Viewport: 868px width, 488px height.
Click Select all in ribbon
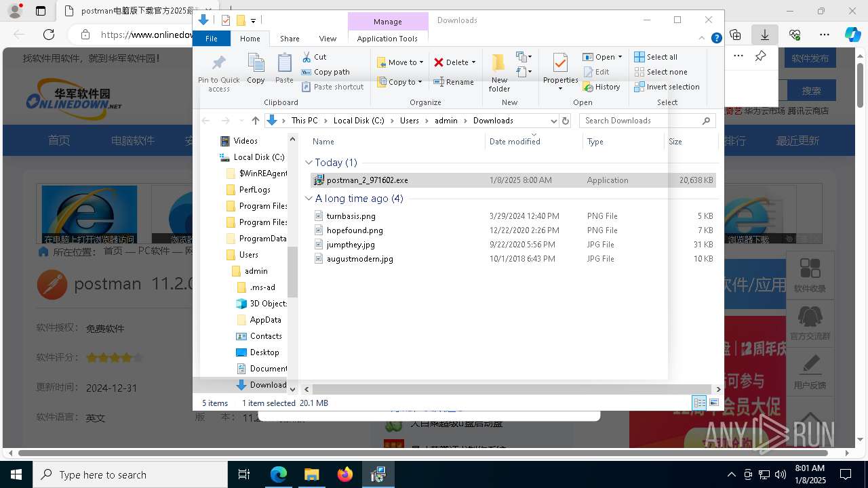pyautogui.click(x=656, y=57)
